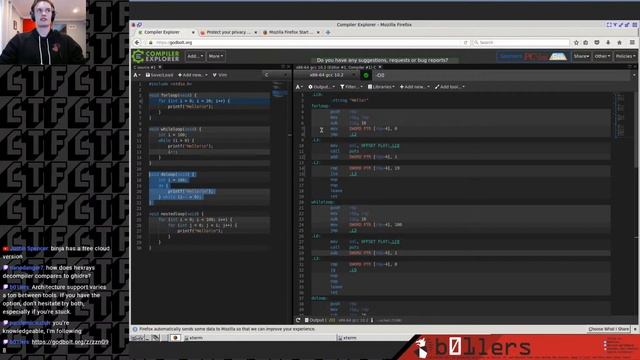Click second xterm taskbar entry

coord(347,338)
